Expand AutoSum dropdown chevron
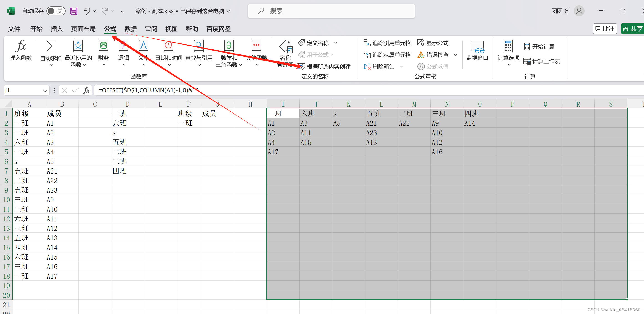Image resolution: width=644 pixels, height=314 pixels. (51, 65)
